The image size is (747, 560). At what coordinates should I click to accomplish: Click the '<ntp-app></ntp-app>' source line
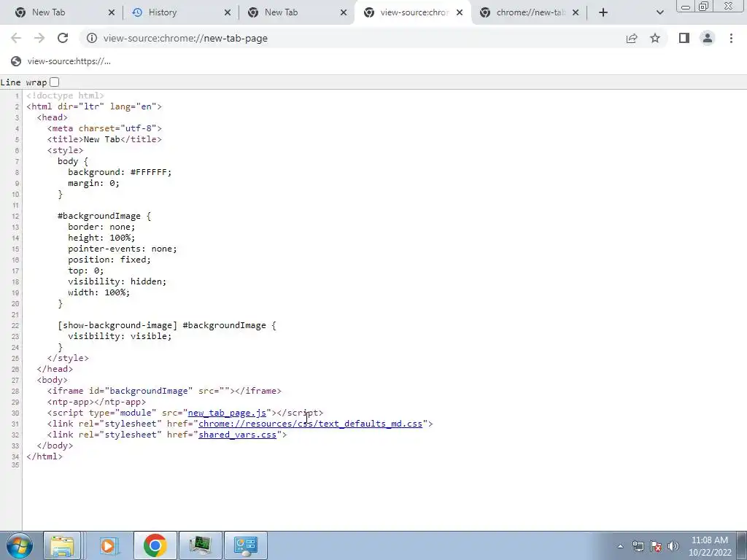click(x=96, y=402)
